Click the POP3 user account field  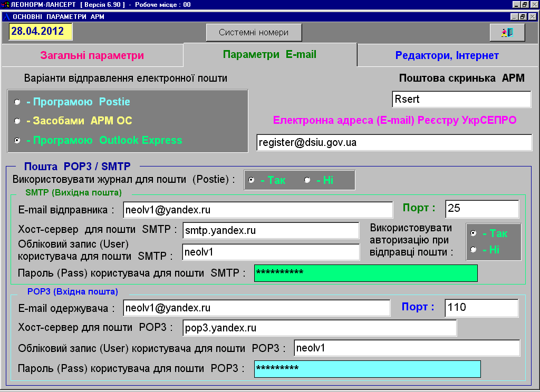point(407,348)
